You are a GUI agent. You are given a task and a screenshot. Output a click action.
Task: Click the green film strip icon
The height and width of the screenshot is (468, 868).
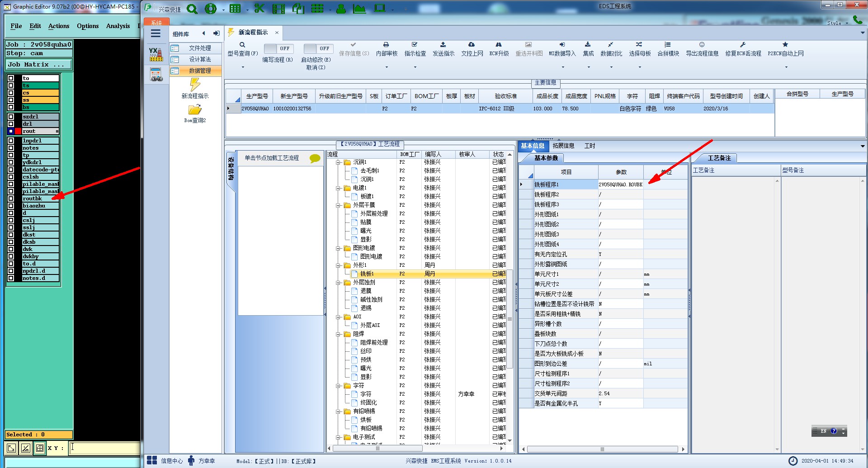click(x=278, y=9)
